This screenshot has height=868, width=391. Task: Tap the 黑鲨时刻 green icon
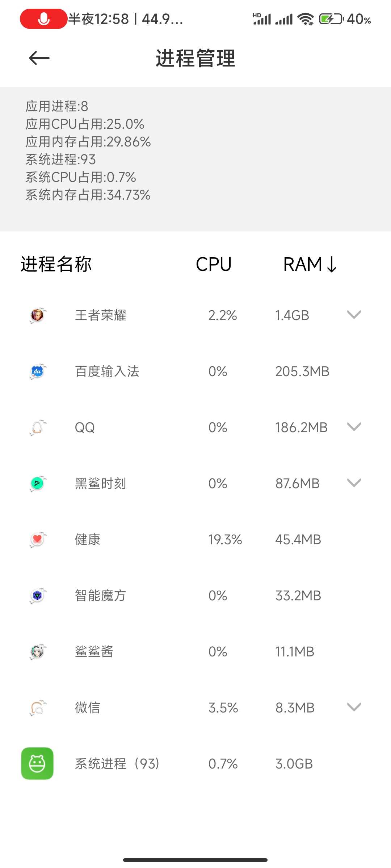(x=38, y=483)
